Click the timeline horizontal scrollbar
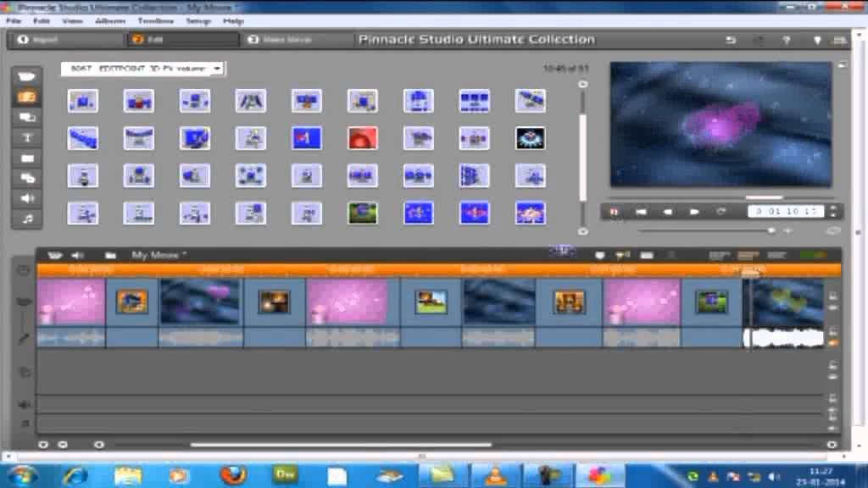 (340, 444)
